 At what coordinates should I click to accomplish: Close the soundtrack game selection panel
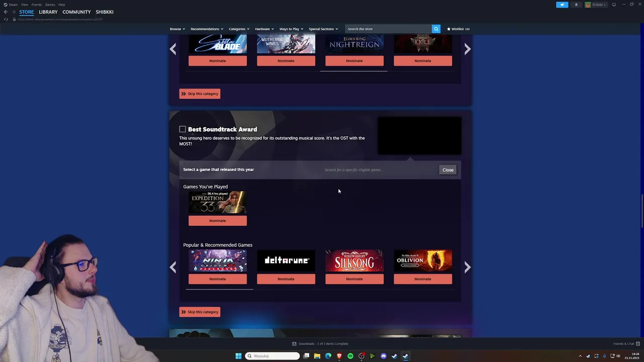click(x=448, y=170)
